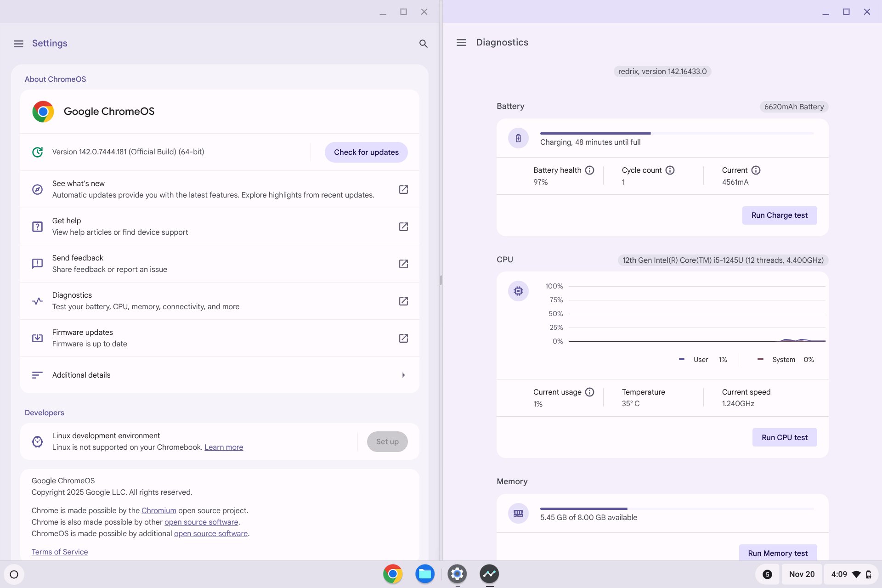
Task: Click the Current usage info icon
Action: pyautogui.click(x=589, y=392)
